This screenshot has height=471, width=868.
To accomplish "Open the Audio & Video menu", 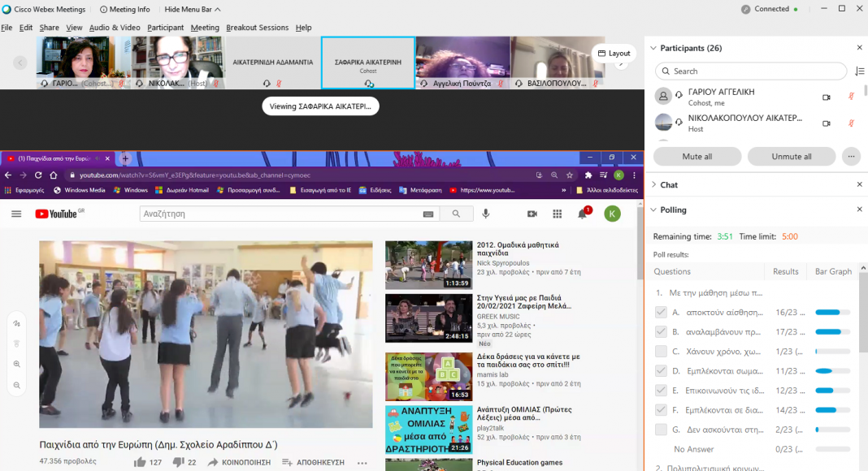I will tap(115, 28).
